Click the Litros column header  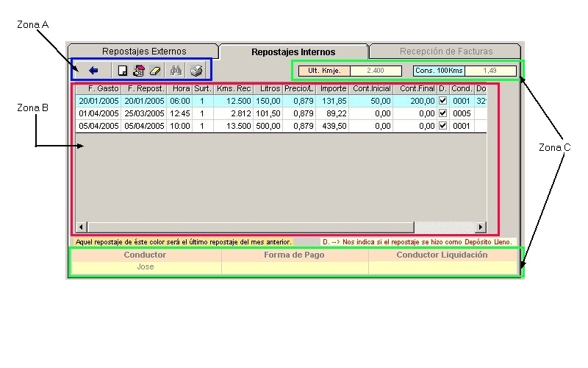coord(268,88)
